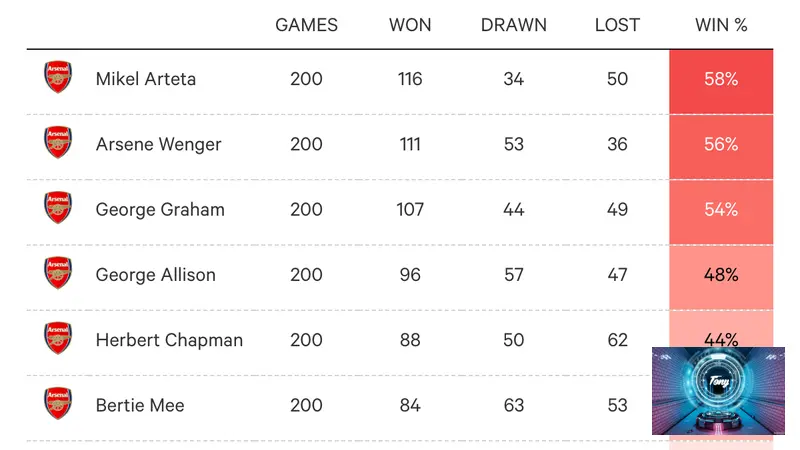The width and height of the screenshot is (800, 450).
Task: Click the Mikel Arteta manager name
Action: tap(146, 79)
